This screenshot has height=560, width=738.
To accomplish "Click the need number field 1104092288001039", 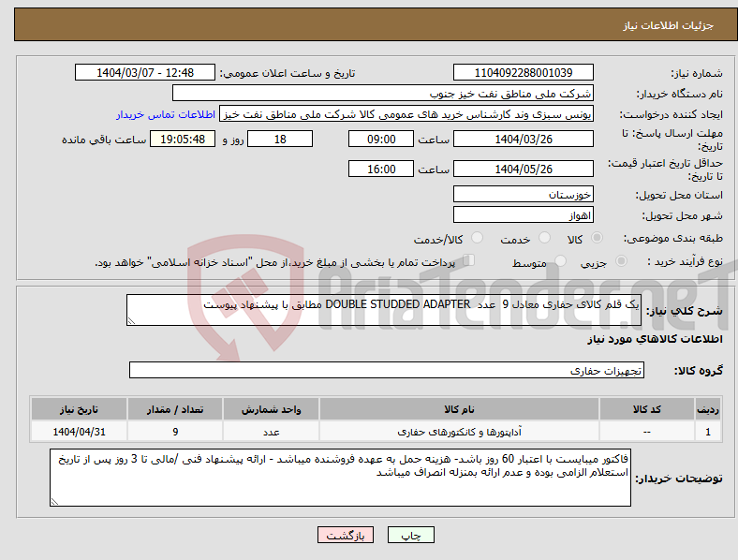I will click(x=523, y=72).
